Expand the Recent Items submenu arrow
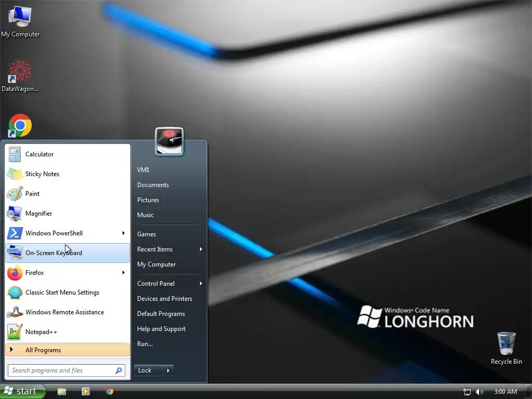This screenshot has width=532, height=399. [x=201, y=249]
